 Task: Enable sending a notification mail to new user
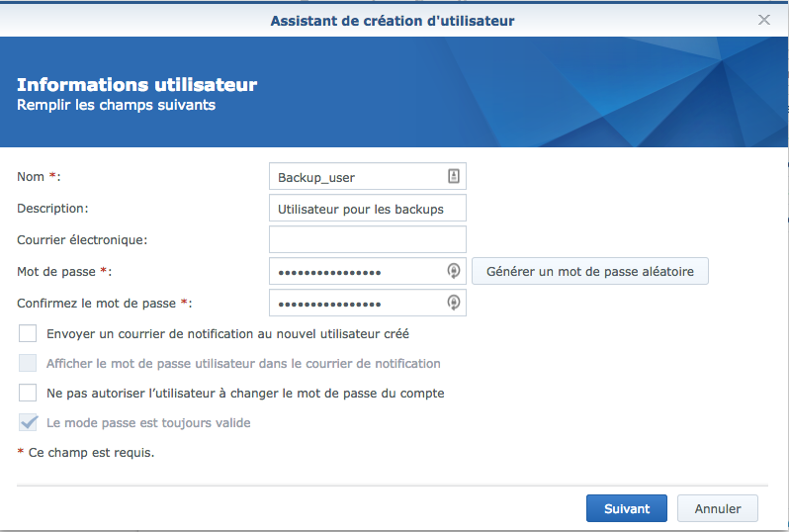pyautogui.click(x=28, y=333)
